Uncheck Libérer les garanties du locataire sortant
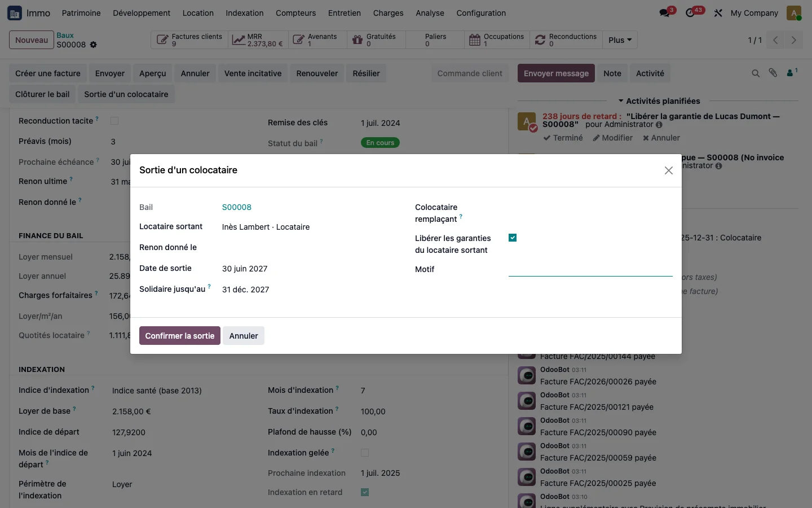 point(513,238)
